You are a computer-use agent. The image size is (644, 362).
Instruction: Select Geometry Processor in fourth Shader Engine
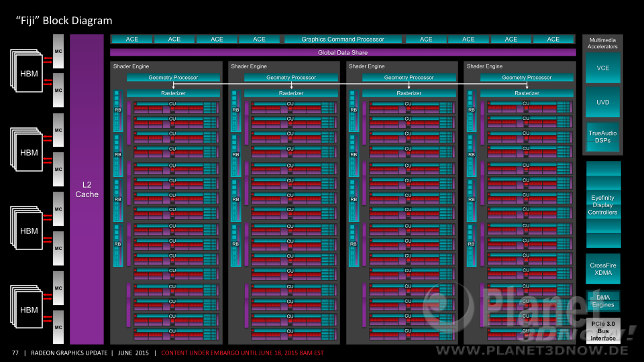pos(527,77)
